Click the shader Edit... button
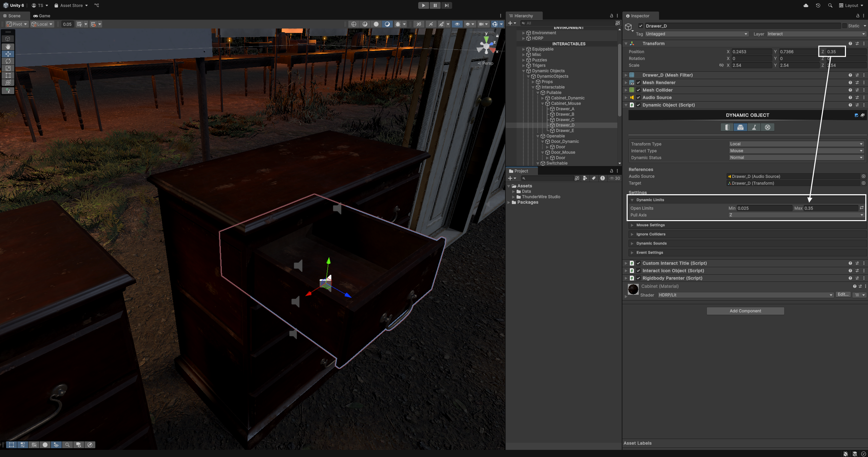Viewport: 868px width, 457px height. coord(843,295)
